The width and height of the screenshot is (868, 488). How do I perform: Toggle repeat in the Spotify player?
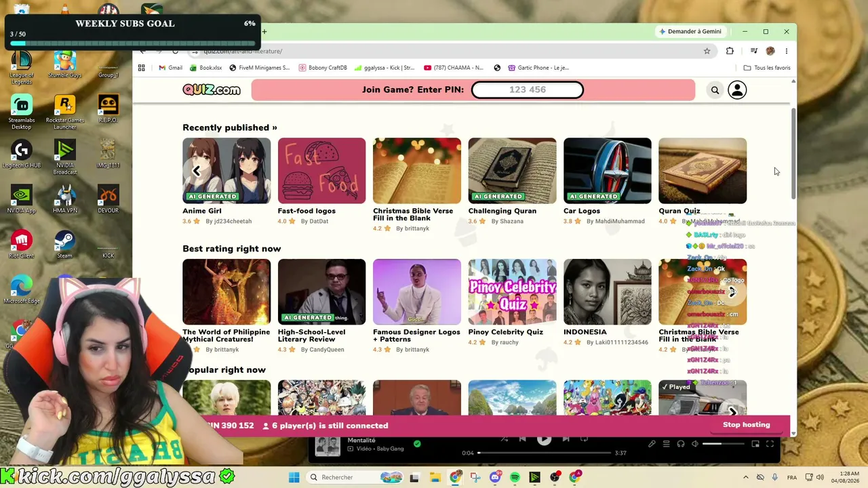(585, 439)
